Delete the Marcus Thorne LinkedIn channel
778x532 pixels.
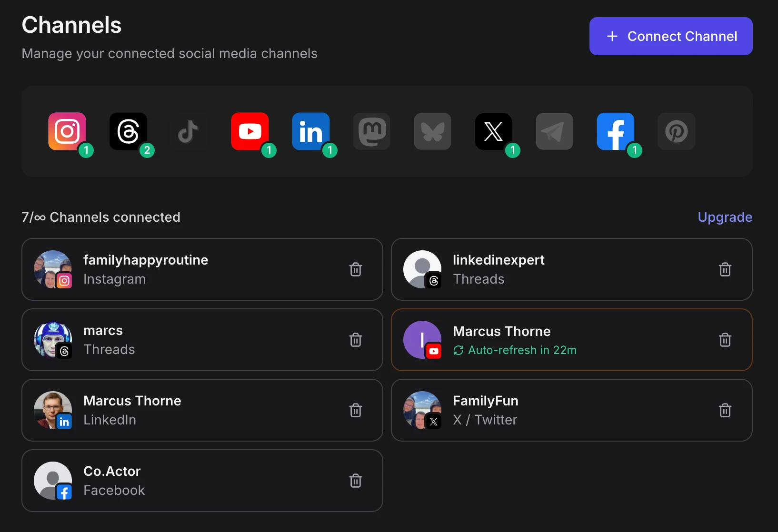coord(356,410)
